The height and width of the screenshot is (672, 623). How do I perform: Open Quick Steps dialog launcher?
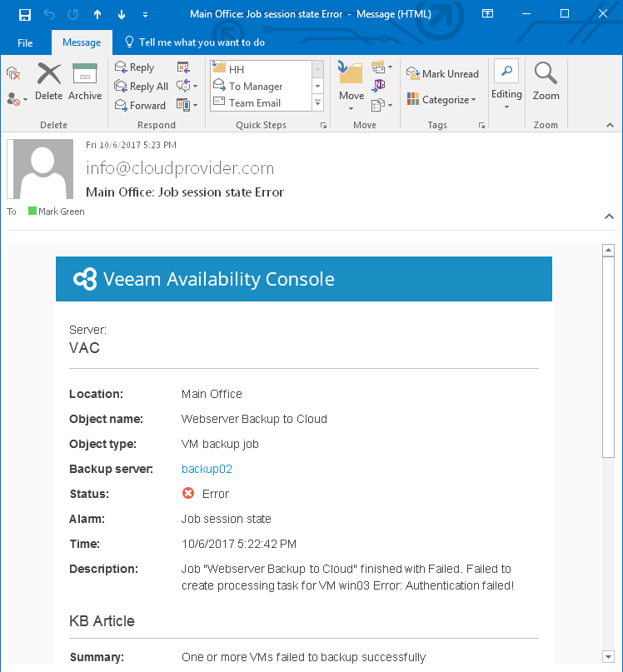point(323,125)
